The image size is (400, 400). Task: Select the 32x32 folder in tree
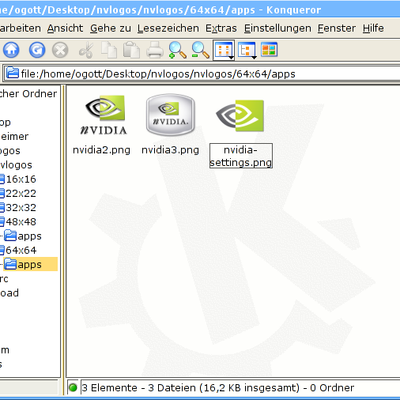pyautogui.click(x=21, y=208)
